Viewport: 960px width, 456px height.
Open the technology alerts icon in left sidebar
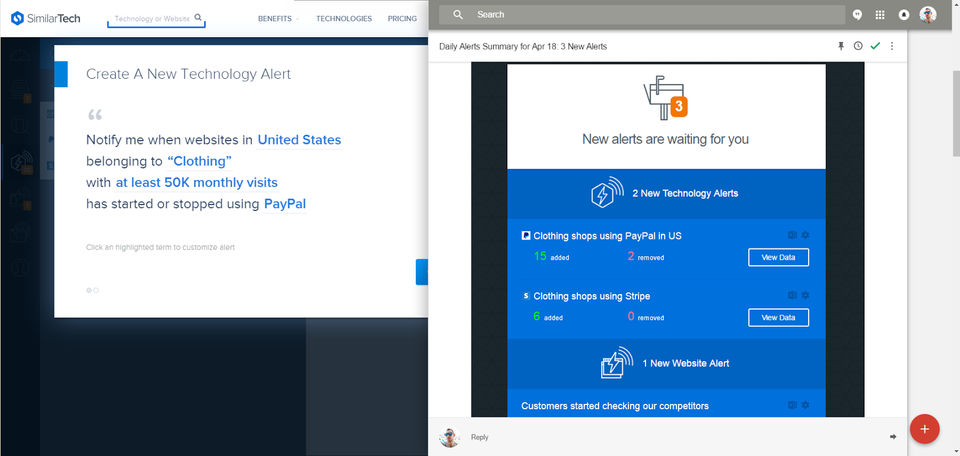click(21, 163)
